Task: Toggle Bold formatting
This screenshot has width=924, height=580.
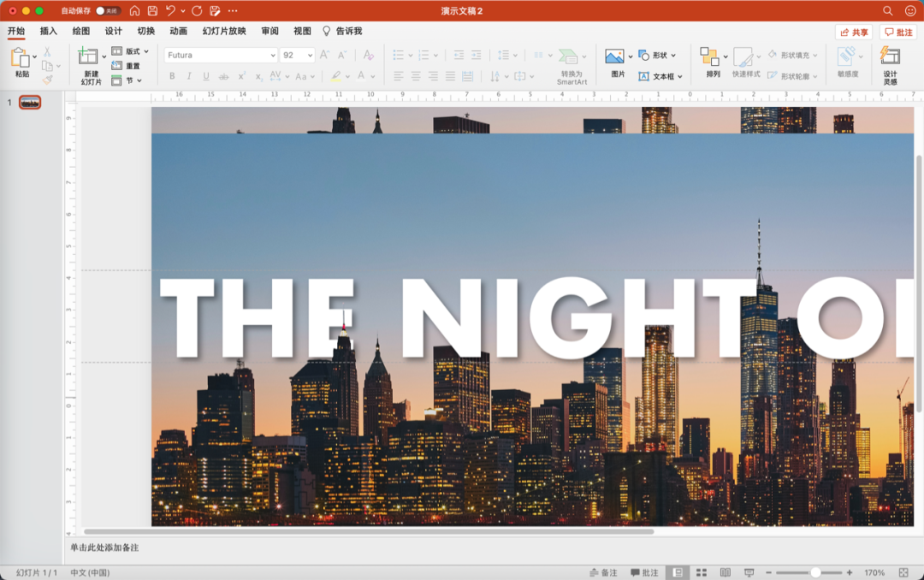Action: click(172, 76)
